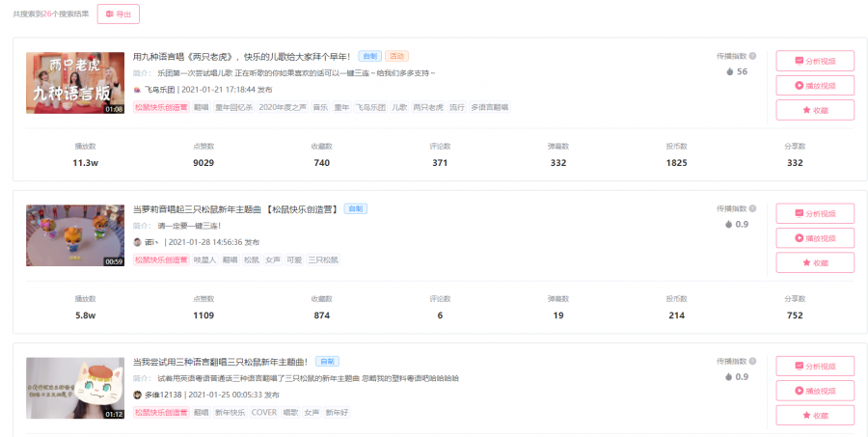Select the 新年快乐 tag
Image resolution: width=868 pixels, height=437 pixels.
point(230,413)
